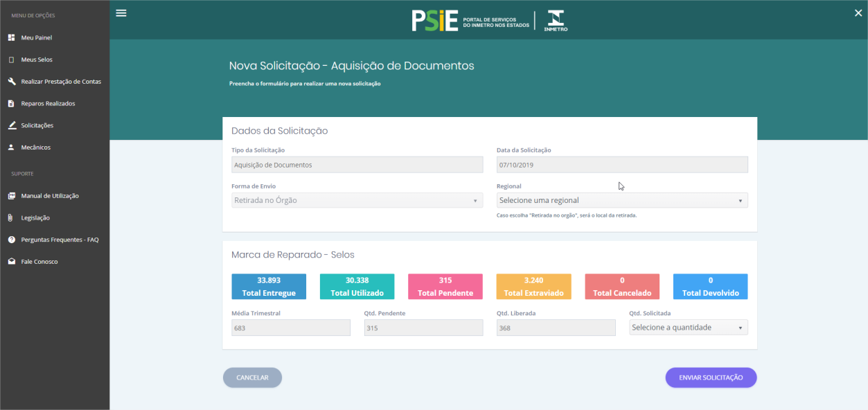Open the Qtd. Solicitada quantity dropdown
The height and width of the screenshot is (410, 868).
coord(689,328)
